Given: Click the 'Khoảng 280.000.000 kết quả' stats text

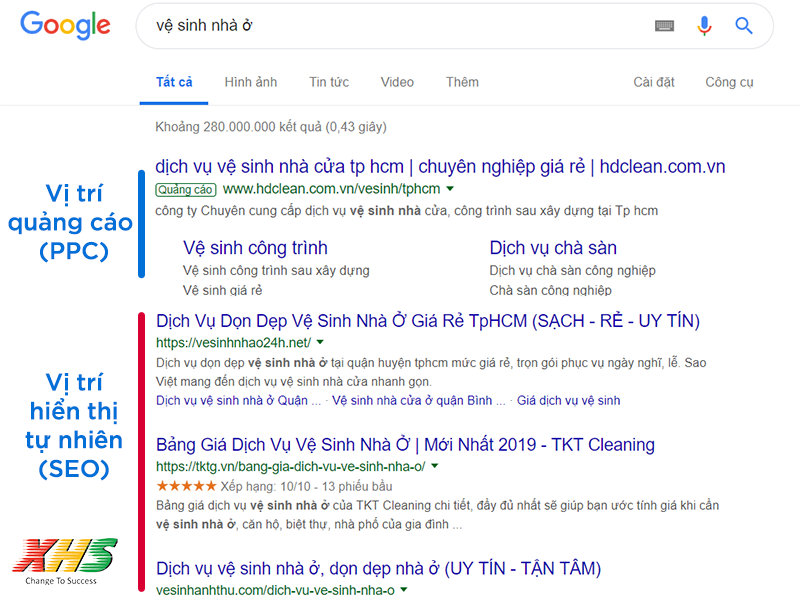Looking at the screenshot, I should pyautogui.click(x=271, y=127).
